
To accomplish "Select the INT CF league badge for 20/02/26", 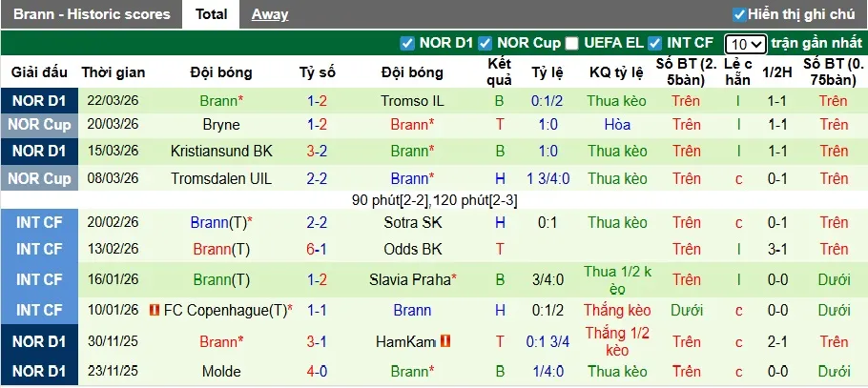I will tap(39, 222).
